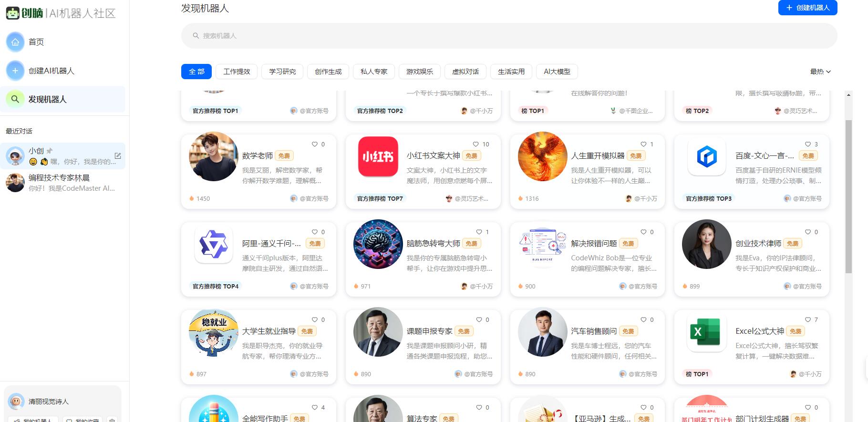Click the 搜索机器人 search input field
This screenshot has width=868, height=422.
(509, 36)
